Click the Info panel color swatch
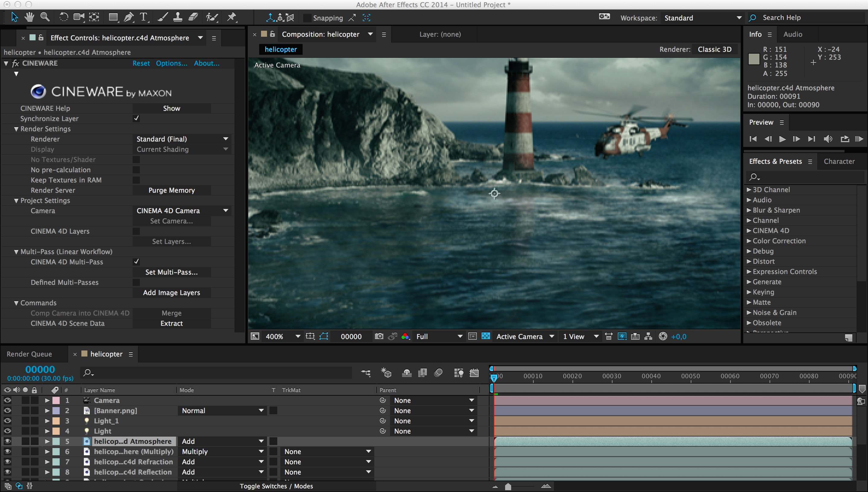Screen dimensions: 868x492 point(754,59)
